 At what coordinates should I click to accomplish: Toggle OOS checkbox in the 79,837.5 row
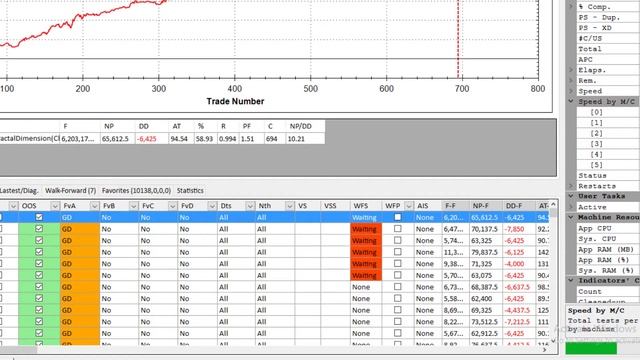39,252
